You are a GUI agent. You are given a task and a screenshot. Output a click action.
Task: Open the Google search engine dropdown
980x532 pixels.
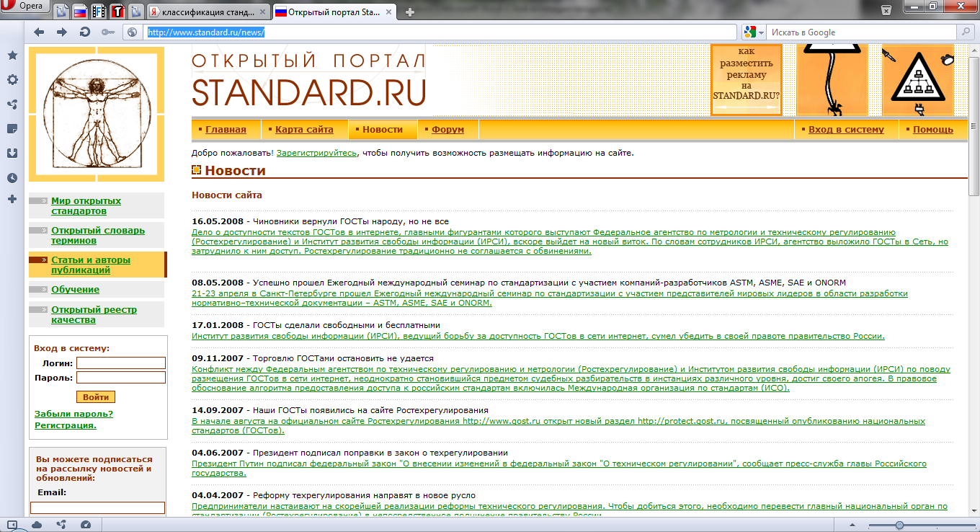point(754,32)
